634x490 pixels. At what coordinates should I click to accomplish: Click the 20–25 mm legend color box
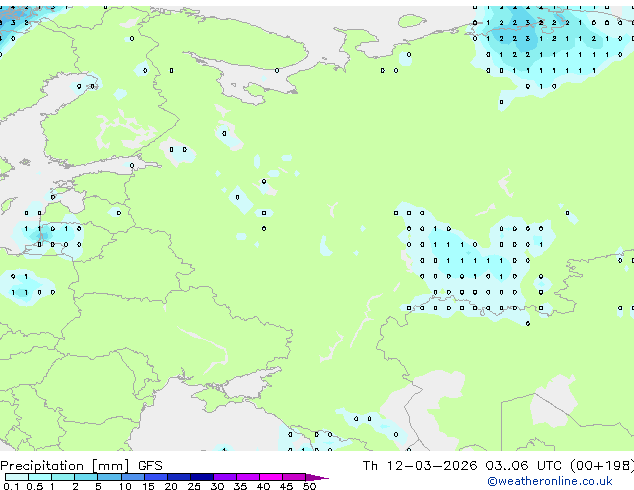[179, 477]
